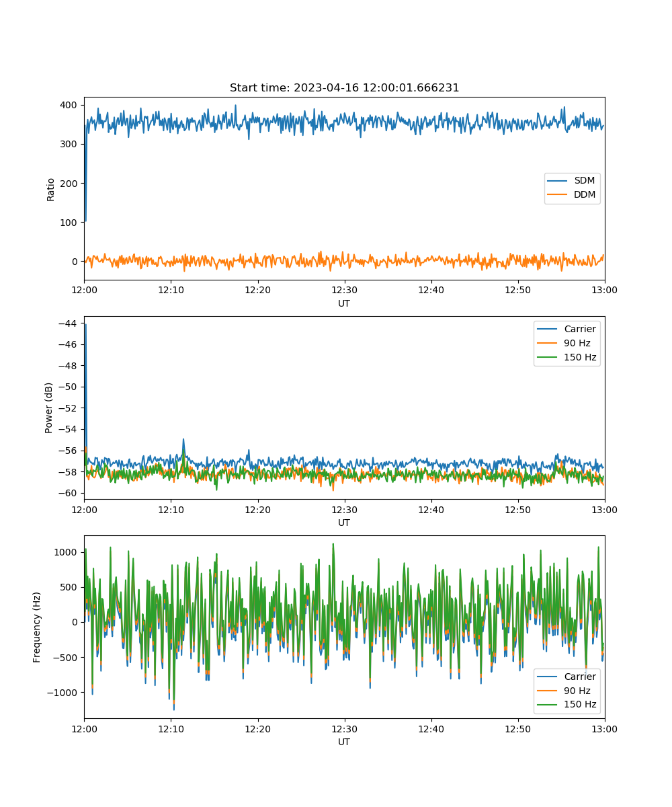
Task: Click the '−500' tick on the Frequency axis
Action: tap(67, 658)
